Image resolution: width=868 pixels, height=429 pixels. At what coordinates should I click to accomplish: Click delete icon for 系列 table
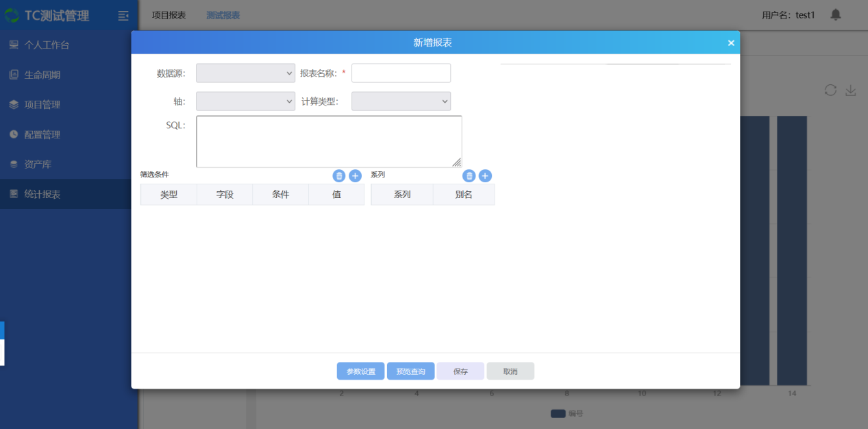469,176
